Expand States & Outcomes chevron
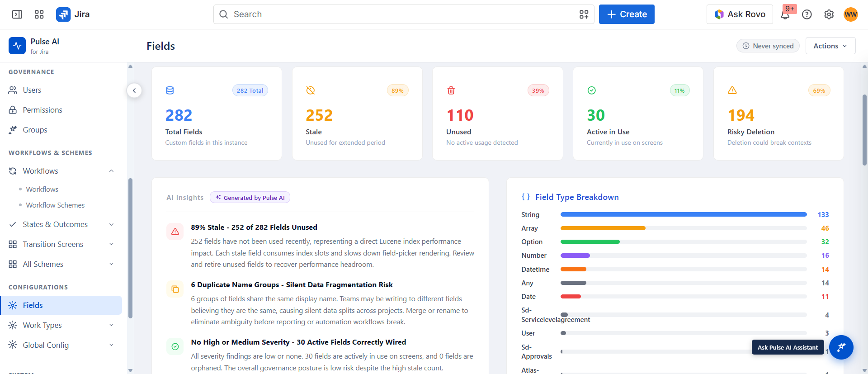 pos(111,224)
